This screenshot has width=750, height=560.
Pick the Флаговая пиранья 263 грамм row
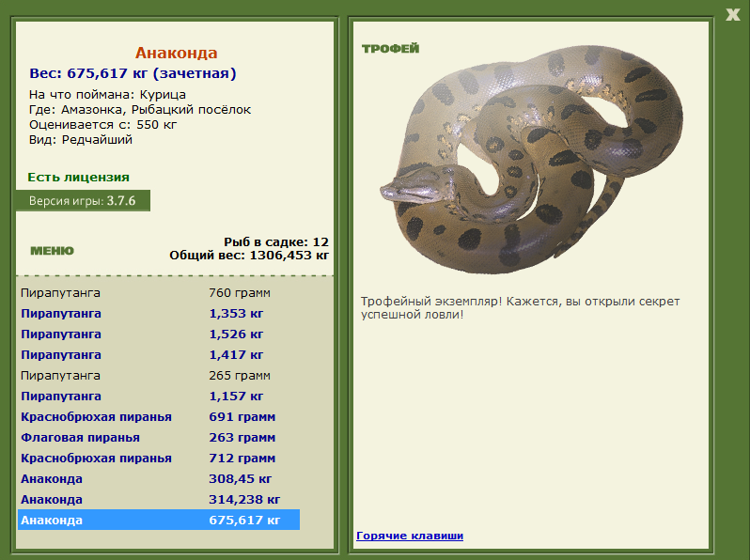(159, 438)
